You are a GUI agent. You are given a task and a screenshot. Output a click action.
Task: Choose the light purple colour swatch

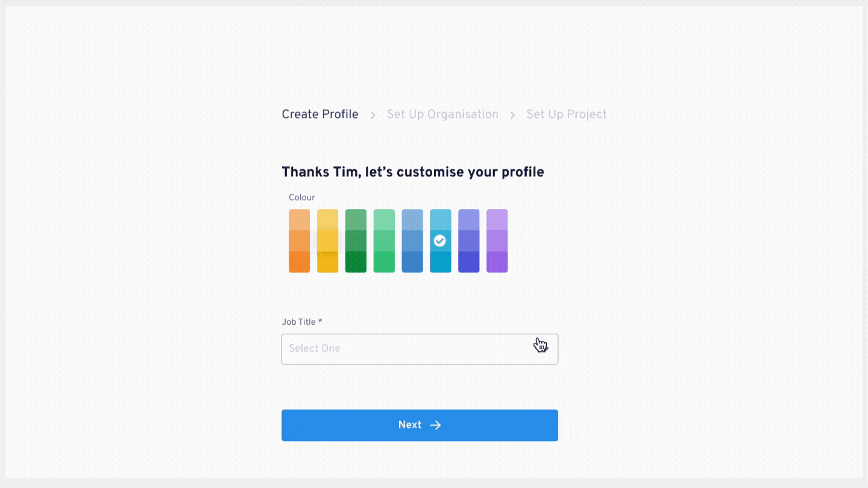click(x=497, y=241)
